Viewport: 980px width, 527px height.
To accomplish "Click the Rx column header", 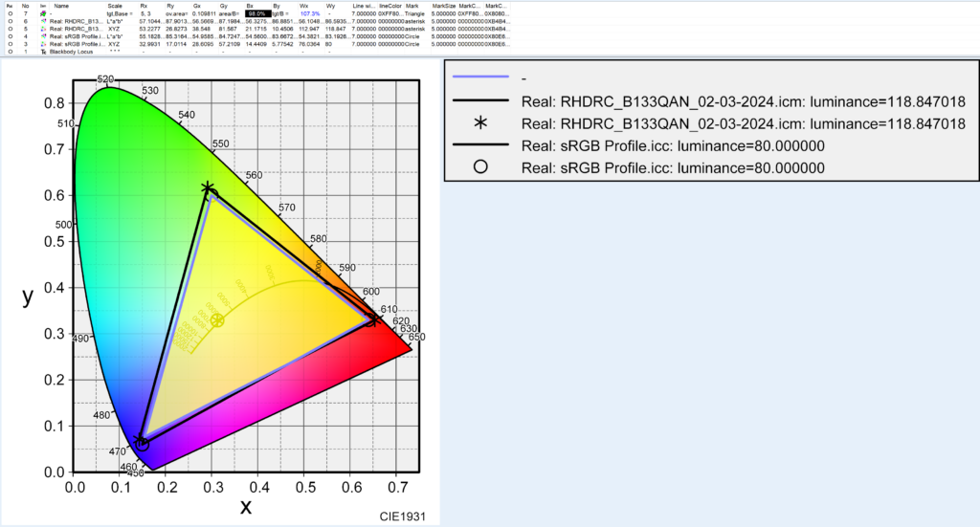I will [x=144, y=6].
